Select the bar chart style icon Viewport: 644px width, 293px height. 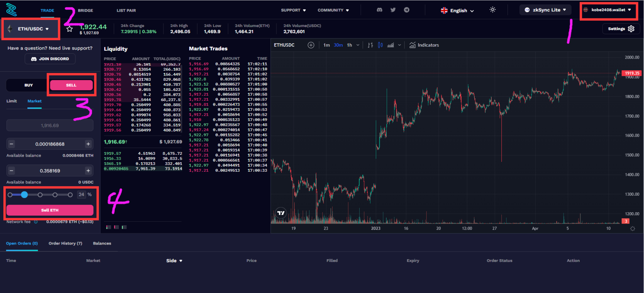pos(370,45)
